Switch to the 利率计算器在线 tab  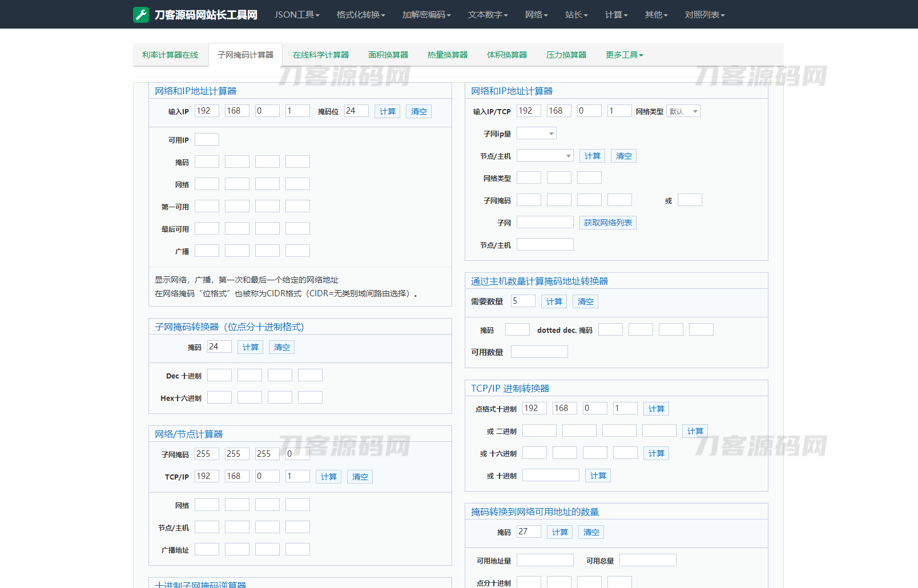(x=170, y=55)
